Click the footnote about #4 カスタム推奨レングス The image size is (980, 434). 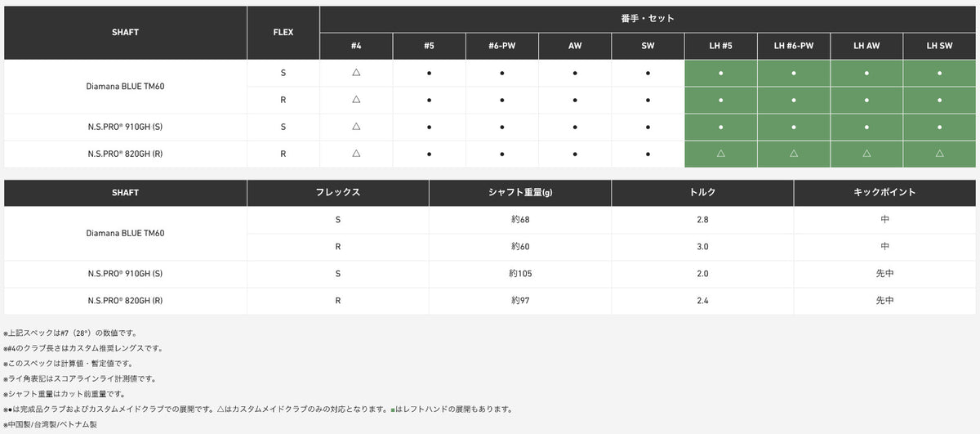tap(83, 348)
